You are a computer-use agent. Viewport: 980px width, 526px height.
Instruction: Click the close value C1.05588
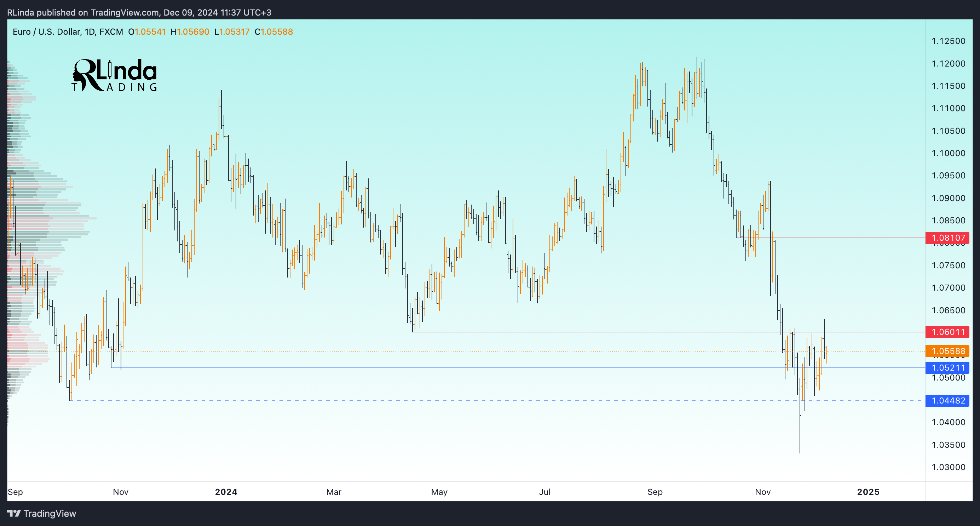[274, 32]
